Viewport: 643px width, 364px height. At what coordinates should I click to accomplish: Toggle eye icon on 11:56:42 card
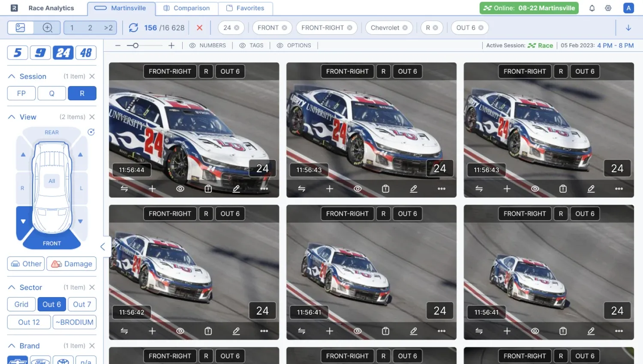(180, 331)
